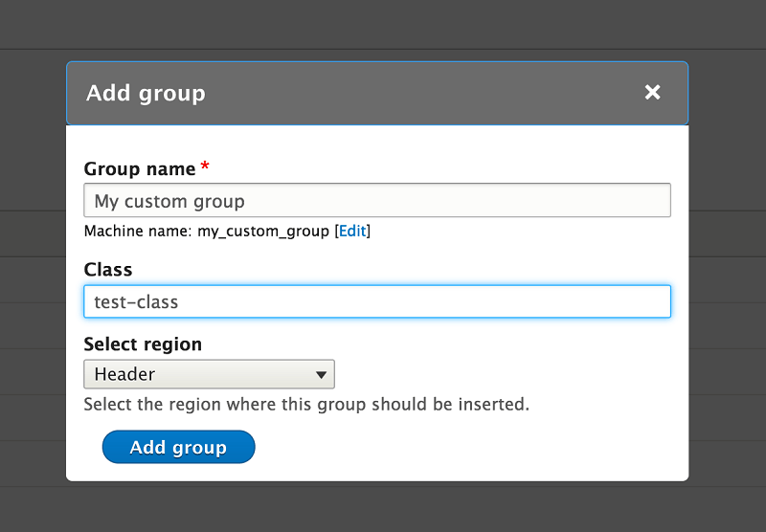Click the Select region label
The width and height of the screenshot is (766, 532).
pyautogui.click(x=143, y=344)
